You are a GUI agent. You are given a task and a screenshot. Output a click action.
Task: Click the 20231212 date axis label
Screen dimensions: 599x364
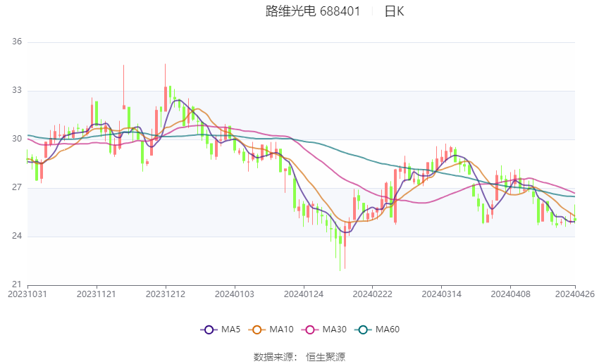coord(166,294)
